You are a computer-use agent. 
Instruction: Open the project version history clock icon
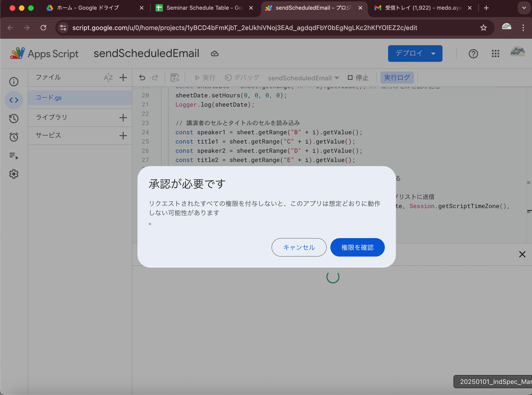[14, 118]
